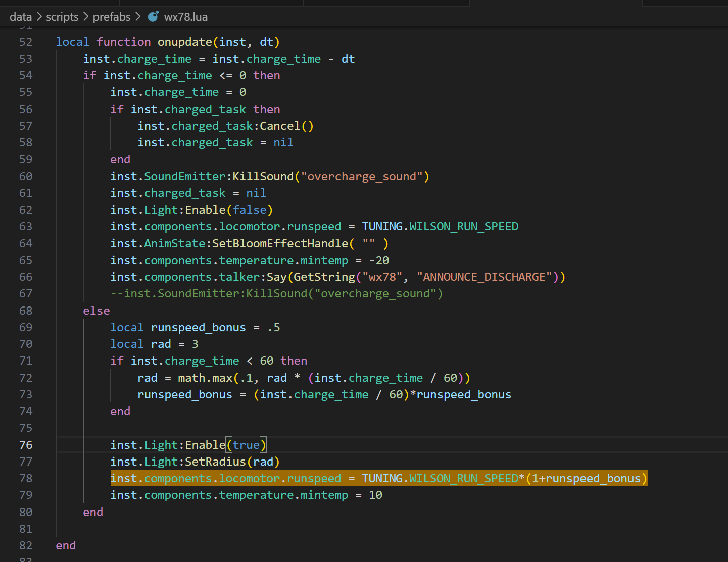Click '*runspeed_bonus' on line 73
Image resolution: width=728 pixels, height=562 pixels.
pyautogui.click(x=460, y=394)
